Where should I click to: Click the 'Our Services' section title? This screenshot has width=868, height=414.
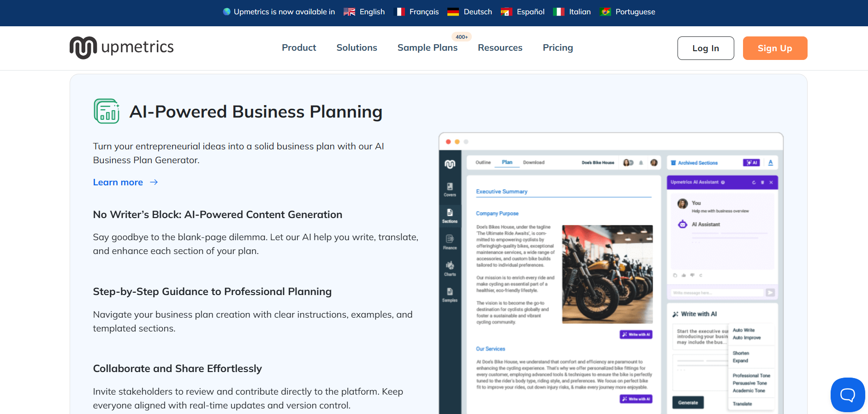click(x=491, y=349)
